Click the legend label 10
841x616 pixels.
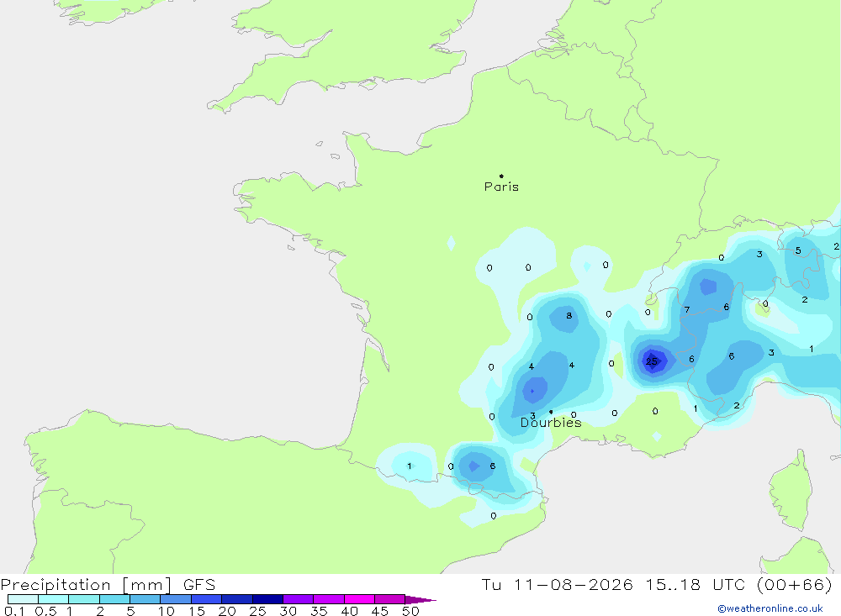point(166,611)
